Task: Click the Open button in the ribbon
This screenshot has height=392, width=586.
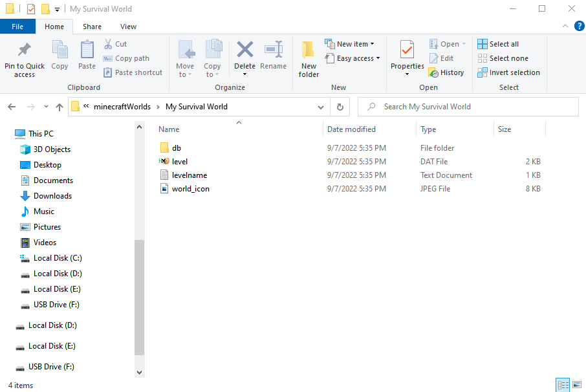Action: pyautogui.click(x=448, y=44)
